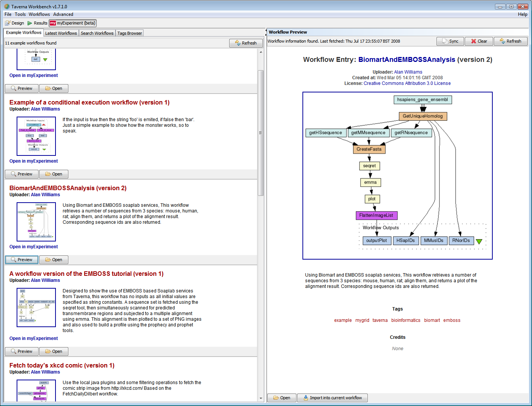Click the xkcd comic uploader Alan Williams

[x=45, y=372]
